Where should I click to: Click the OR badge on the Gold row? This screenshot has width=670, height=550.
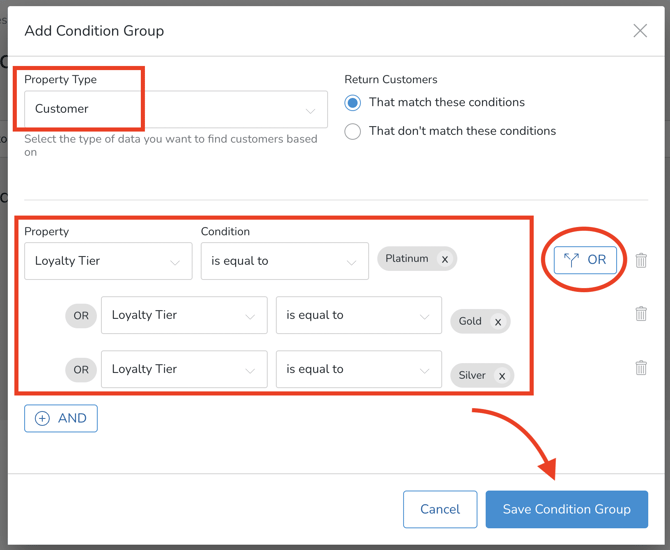(81, 315)
